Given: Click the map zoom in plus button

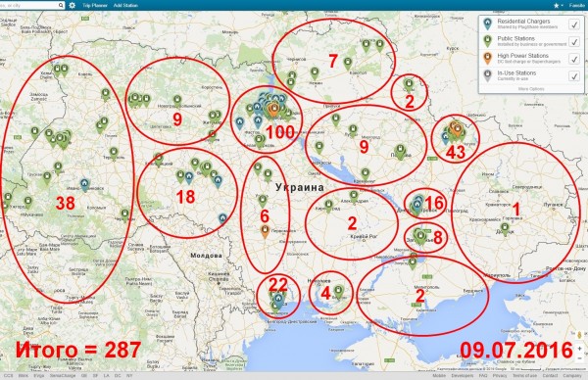Looking at the screenshot, I should tap(579, 349).
